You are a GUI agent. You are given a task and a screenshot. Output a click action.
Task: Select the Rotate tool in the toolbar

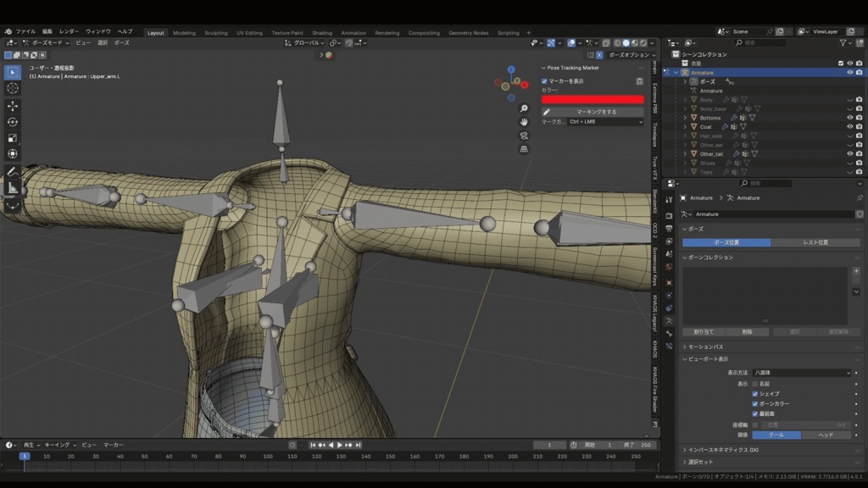tap(13, 122)
